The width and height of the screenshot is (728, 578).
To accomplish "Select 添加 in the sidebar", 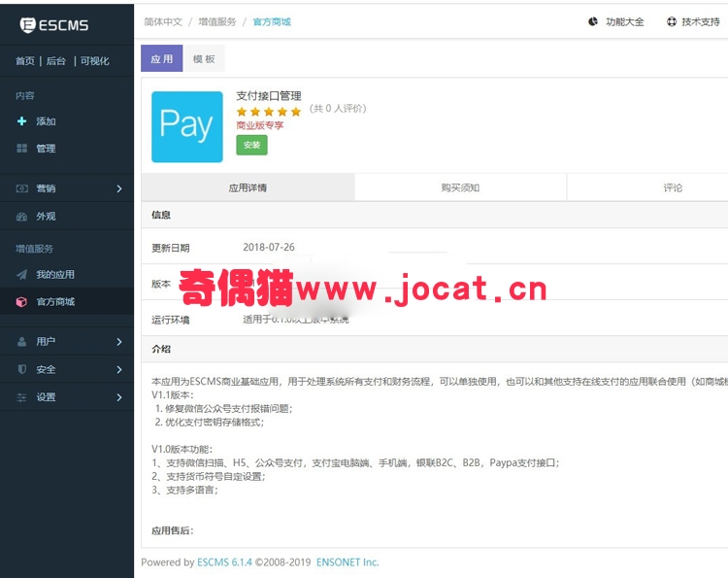I will click(46, 121).
